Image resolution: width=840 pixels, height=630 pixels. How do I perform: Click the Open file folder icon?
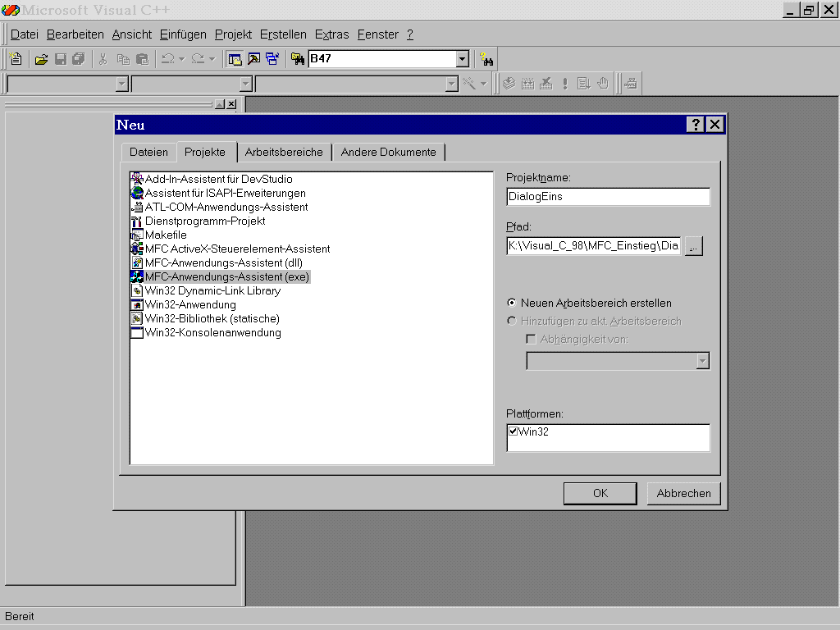41,59
